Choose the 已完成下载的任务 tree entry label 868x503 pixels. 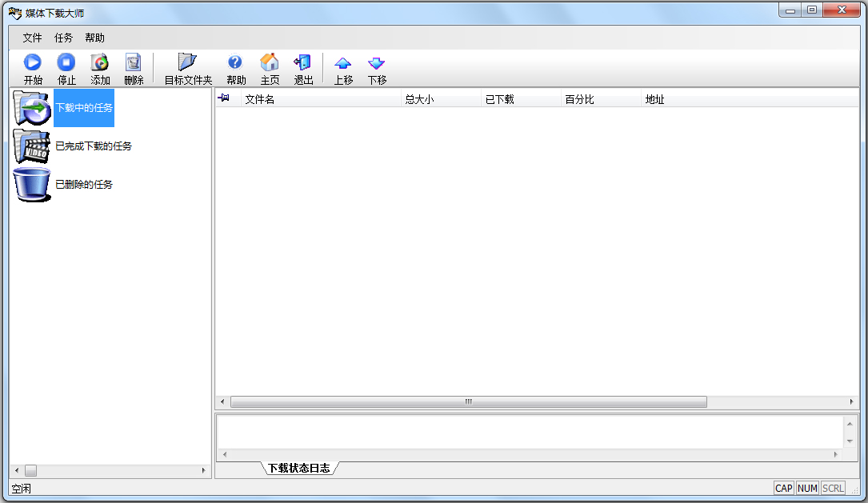pos(94,146)
